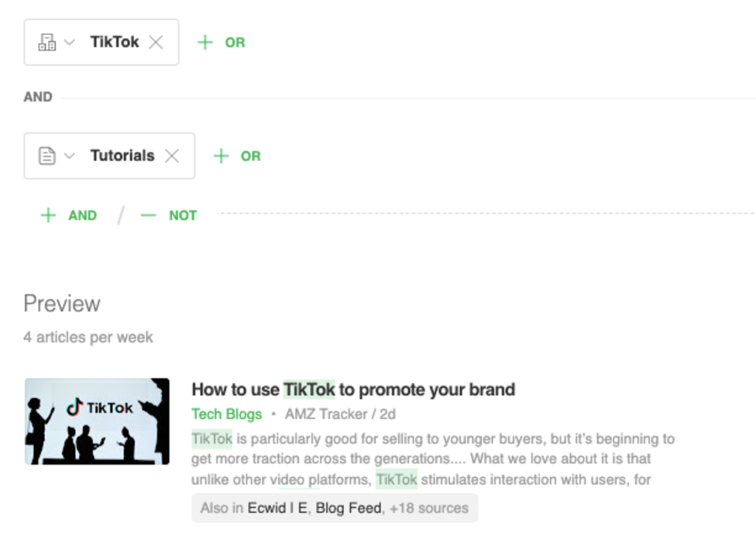
Task: Add a new AND condition
Action: [x=82, y=215]
